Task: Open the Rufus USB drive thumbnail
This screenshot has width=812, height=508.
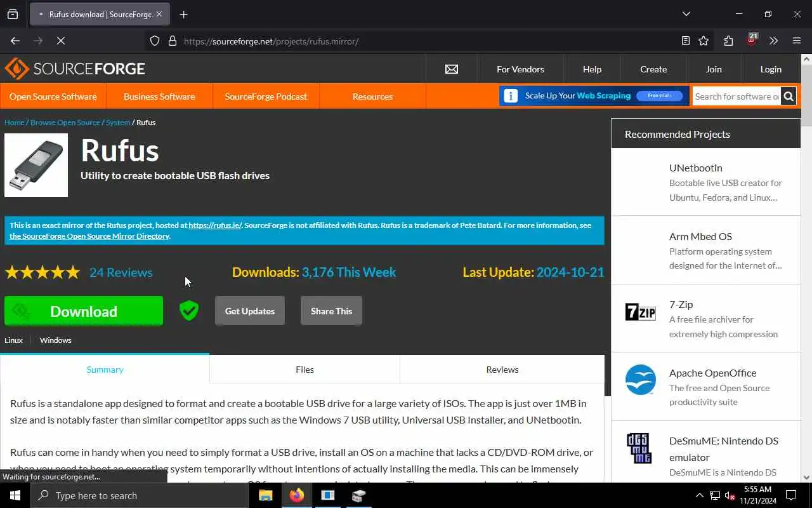Action: [x=36, y=165]
